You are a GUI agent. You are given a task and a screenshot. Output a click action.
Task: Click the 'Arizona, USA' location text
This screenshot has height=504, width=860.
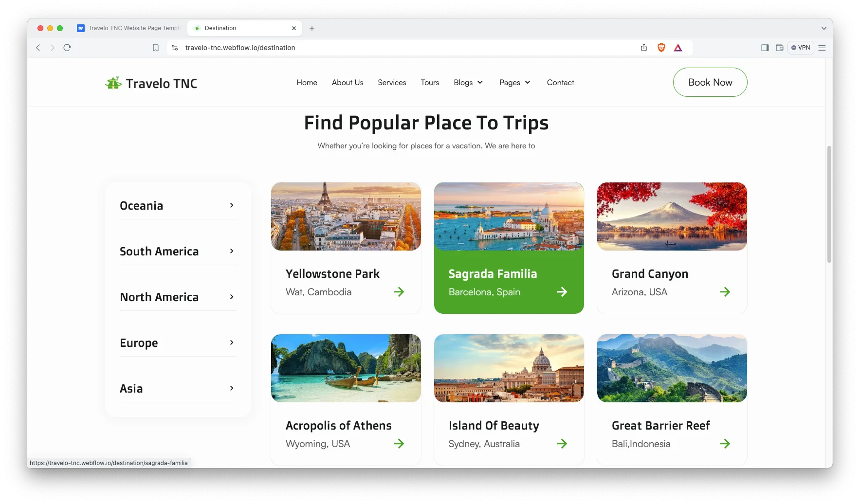tap(639, 292)
